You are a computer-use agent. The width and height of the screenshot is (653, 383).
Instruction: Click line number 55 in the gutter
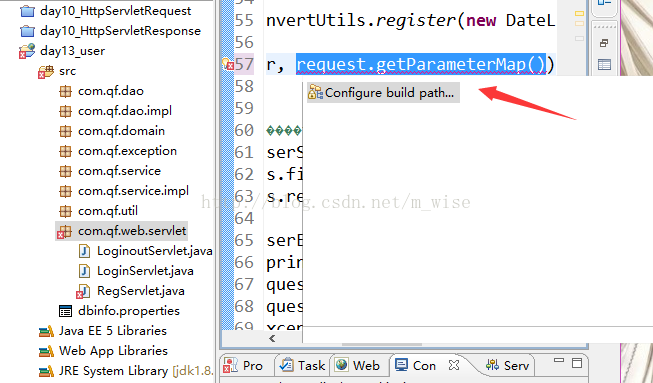(x=244, y=20)
